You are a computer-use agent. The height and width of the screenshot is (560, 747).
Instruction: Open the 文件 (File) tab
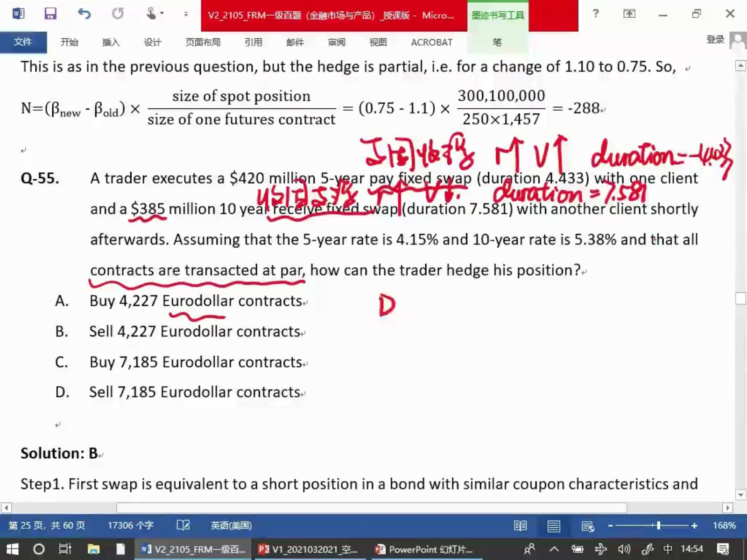click(23, 42)
